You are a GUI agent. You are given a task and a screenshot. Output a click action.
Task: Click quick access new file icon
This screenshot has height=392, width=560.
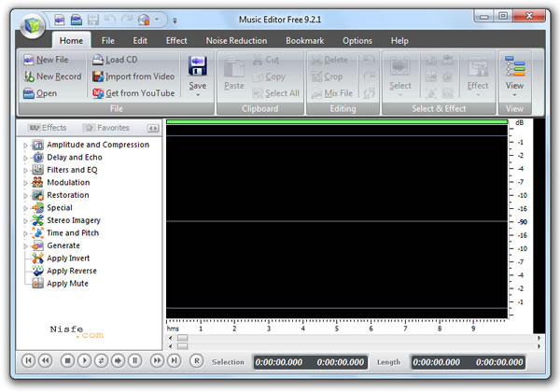[x=60, y=20]
